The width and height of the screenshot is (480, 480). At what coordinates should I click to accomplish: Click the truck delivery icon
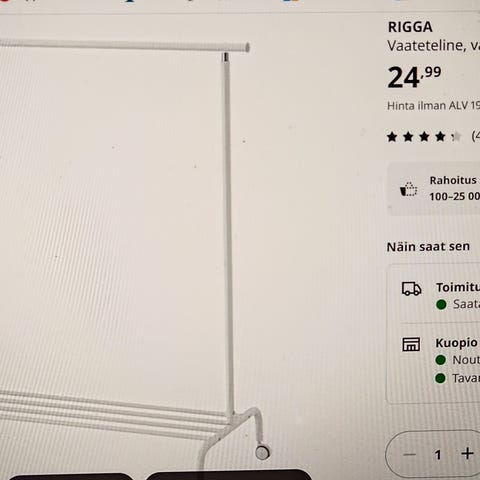(x=411, y=289)
